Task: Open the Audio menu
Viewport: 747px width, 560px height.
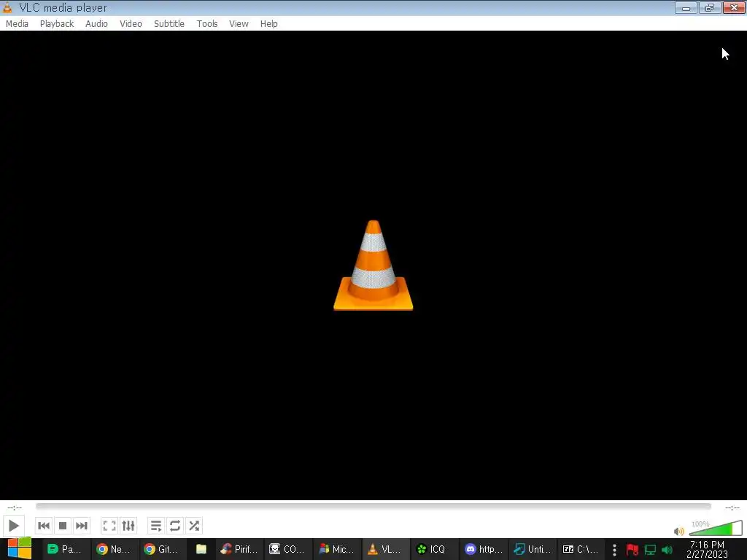Action: point(96,24)
